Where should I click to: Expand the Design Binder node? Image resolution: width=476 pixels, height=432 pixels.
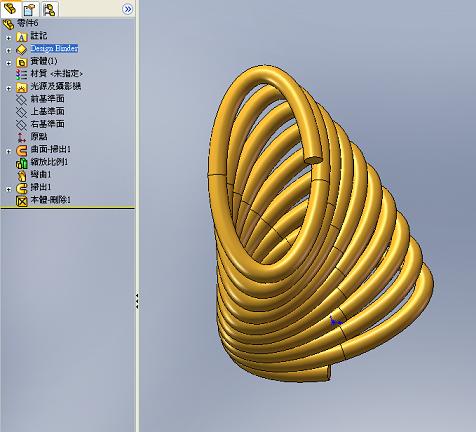[8, 50]
